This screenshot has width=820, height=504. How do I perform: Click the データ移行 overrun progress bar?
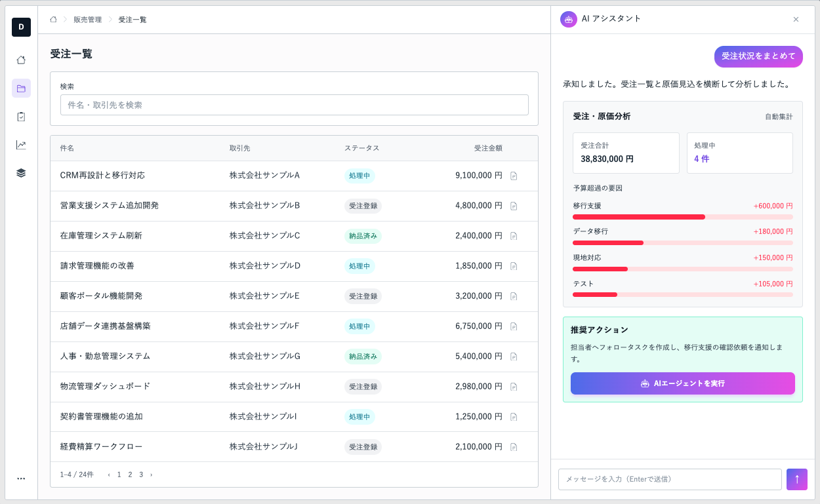(x=682, y=243)
